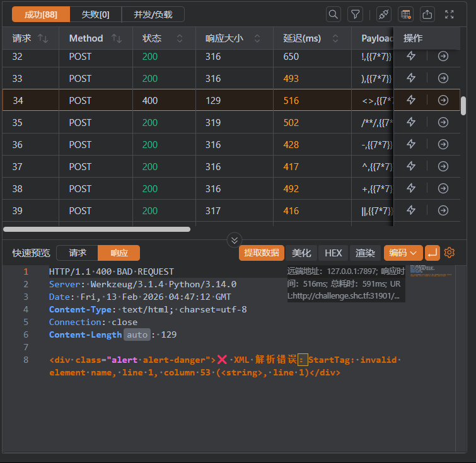The height and width of the screenshot is (463, 476).
Task: Click the horizontal scrollbar under the table
Action: pos(96,229)
